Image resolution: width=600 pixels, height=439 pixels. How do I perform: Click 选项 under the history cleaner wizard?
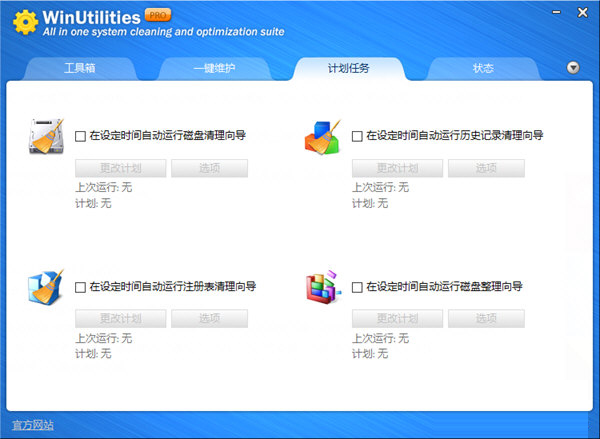point(486,168)
